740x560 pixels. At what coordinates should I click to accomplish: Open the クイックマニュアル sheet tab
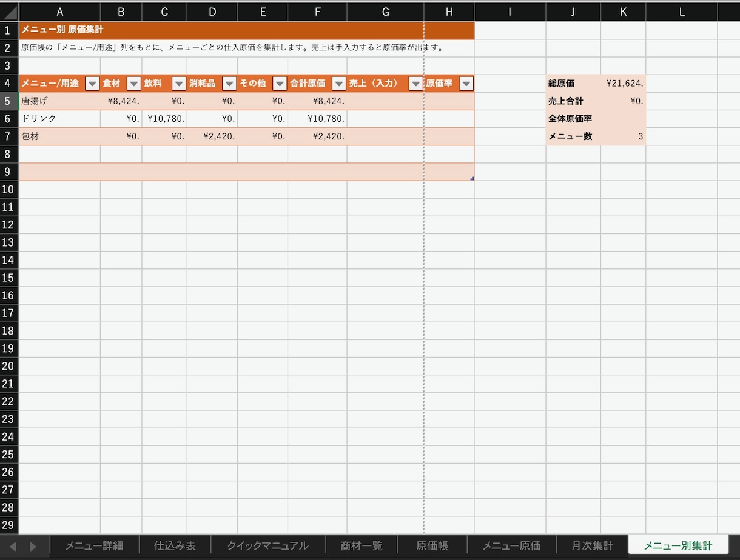pos(268,545)
